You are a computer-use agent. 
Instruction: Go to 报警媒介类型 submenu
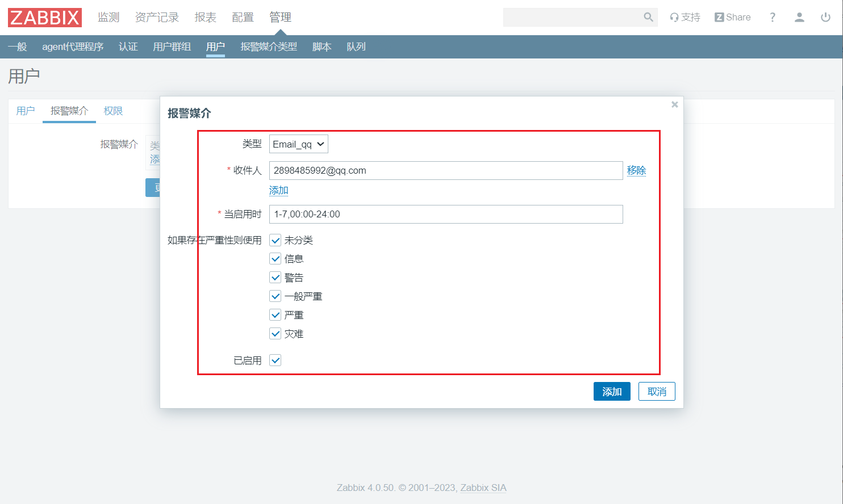269,47
